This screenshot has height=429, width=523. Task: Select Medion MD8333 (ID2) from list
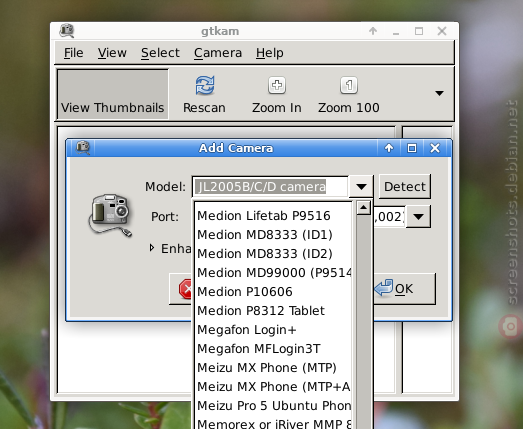[273, 254]
